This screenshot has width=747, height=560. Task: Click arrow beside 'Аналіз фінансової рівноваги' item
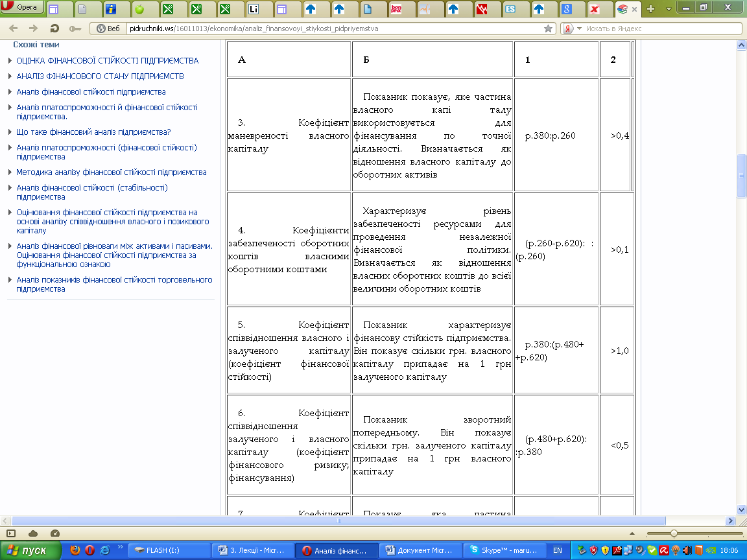point(10,246)
